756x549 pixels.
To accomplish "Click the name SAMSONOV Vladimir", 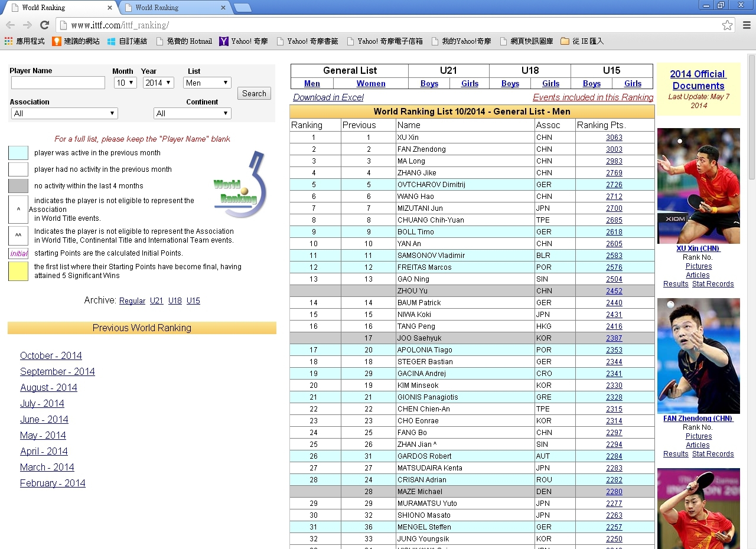I will pyautogui.click(x=431, y=256).
